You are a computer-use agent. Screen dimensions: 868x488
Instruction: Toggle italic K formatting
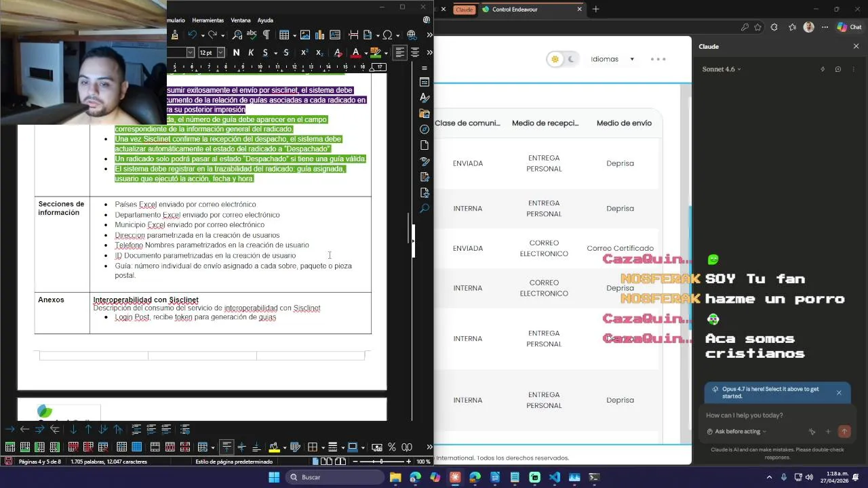251,53
